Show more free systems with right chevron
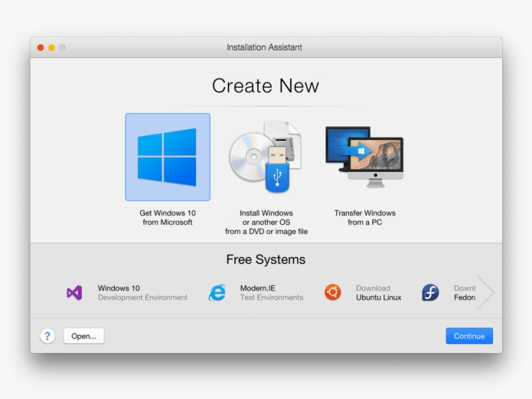 pos(485,293)
